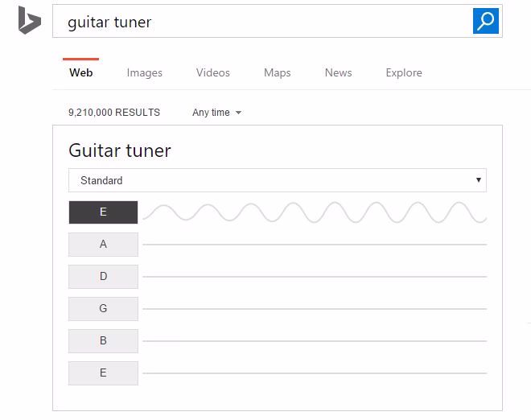Image resolution: width=531 pixels, height=420 pixels.
Task: Play the D string note
Action: [103, 277]
